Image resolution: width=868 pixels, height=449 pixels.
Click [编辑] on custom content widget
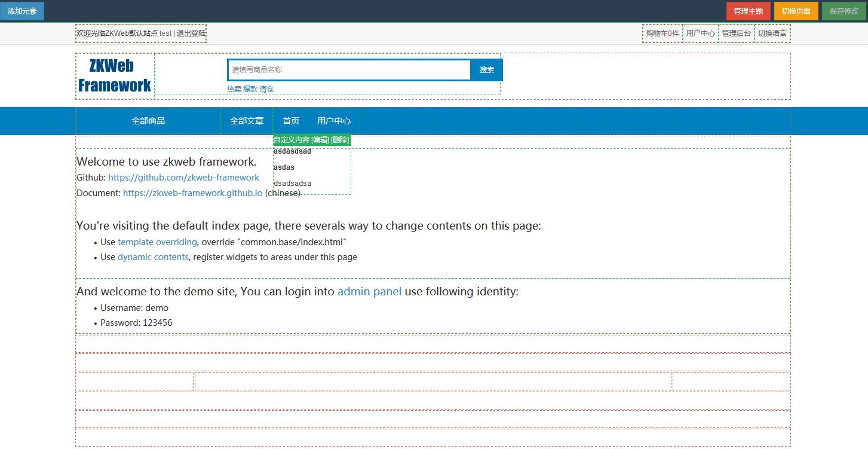pos(320,140)
